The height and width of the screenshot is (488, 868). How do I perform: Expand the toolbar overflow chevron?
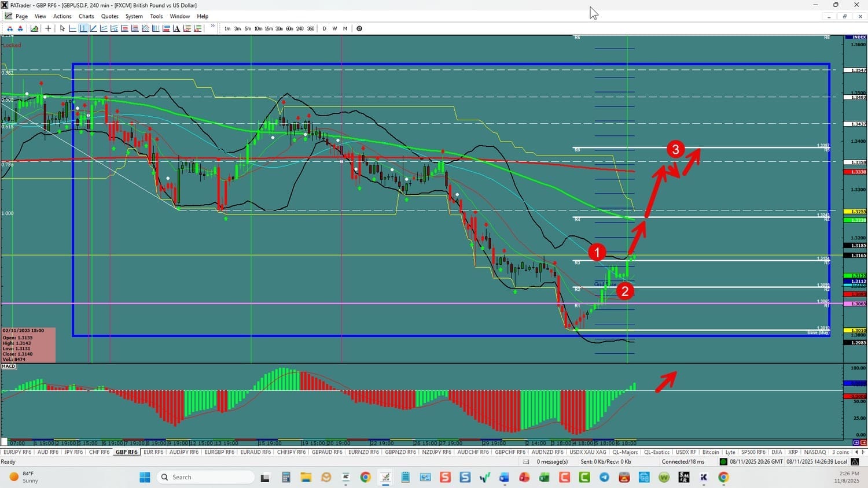pos(213,27)
